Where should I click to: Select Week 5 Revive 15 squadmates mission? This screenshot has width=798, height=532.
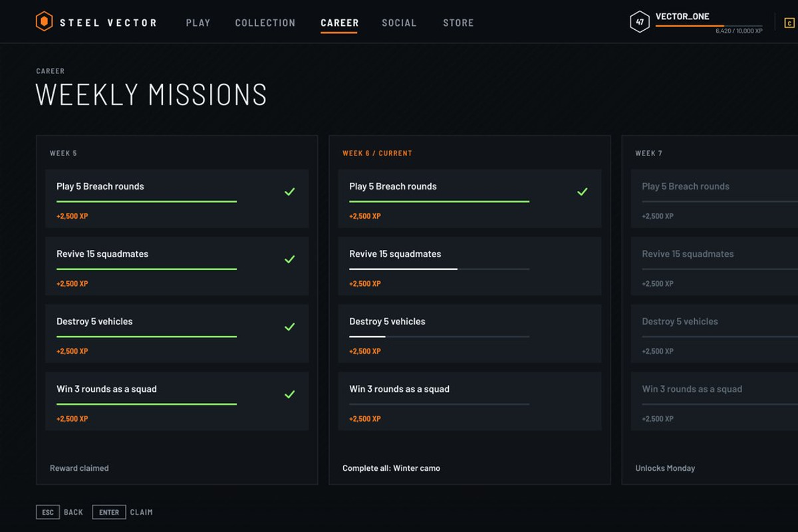[177, 266]
